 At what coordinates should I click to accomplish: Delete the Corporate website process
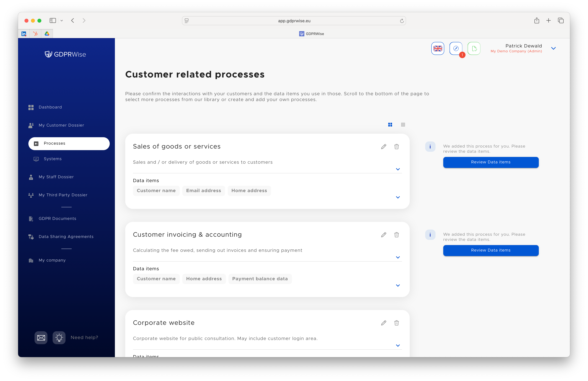tap(396, 323)
